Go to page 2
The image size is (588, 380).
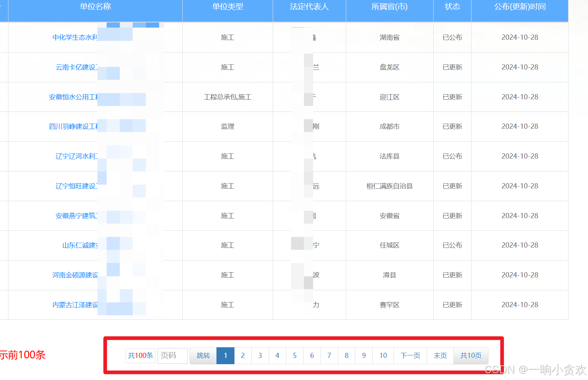pos(243,356)
